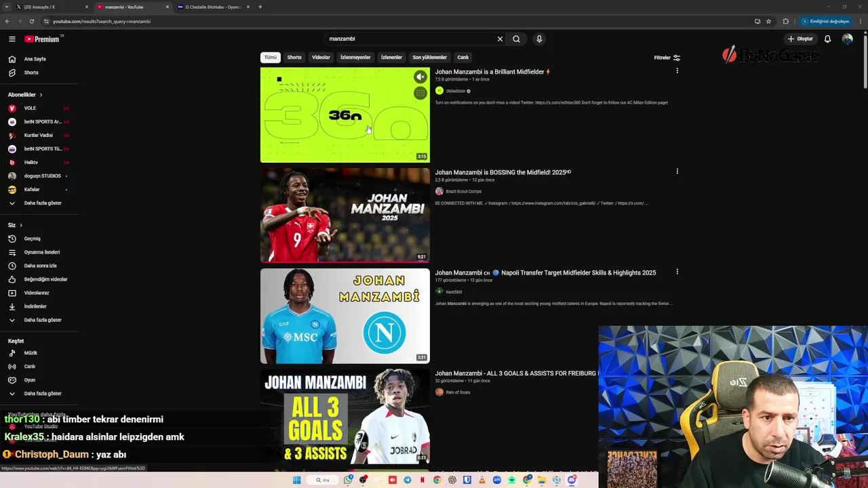Image resolution: width=868 pixels, height=488 pixels.
Task: Select the Tümü filter chip
Action: (x=271, y=58)
